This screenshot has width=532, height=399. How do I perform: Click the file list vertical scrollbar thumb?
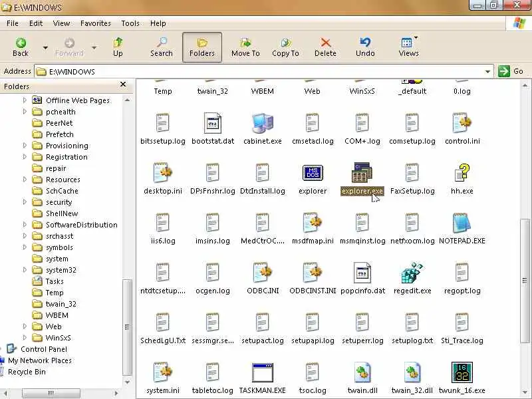[x=525, y=281]
